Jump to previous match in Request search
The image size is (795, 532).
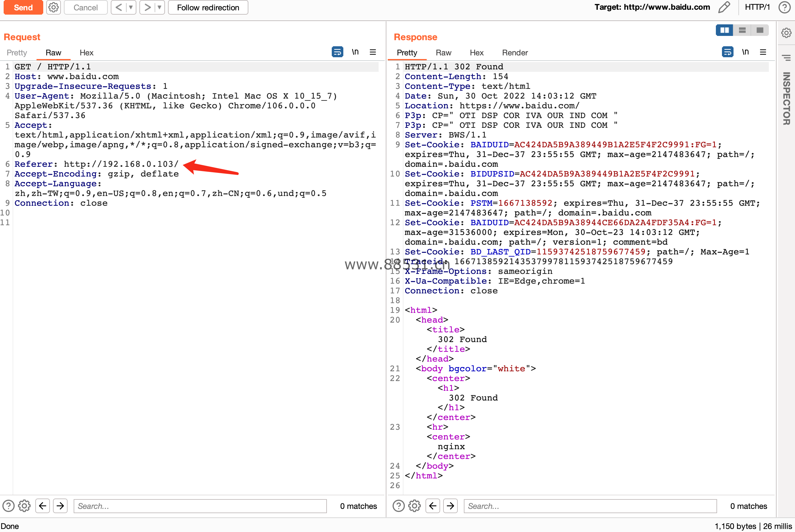click(42, 506)
